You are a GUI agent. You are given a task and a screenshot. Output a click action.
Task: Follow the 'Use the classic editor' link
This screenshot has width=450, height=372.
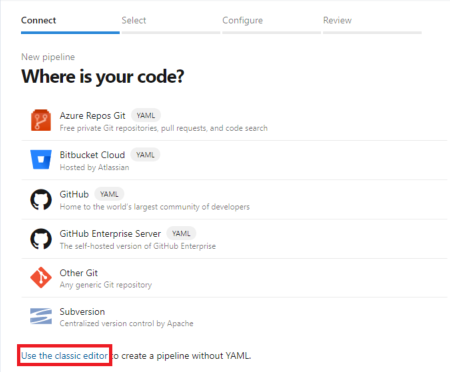pyautogui.click(x=65, y=356)
